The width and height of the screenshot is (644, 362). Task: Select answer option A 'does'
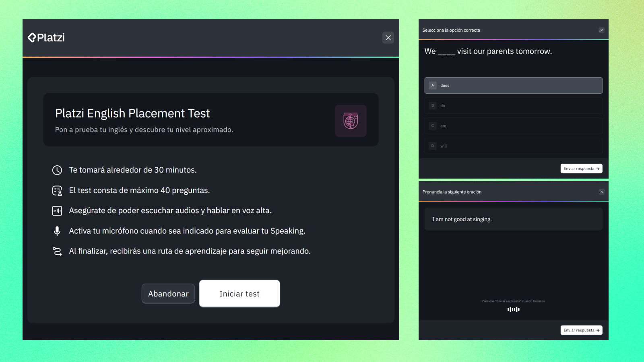point(513,85)
